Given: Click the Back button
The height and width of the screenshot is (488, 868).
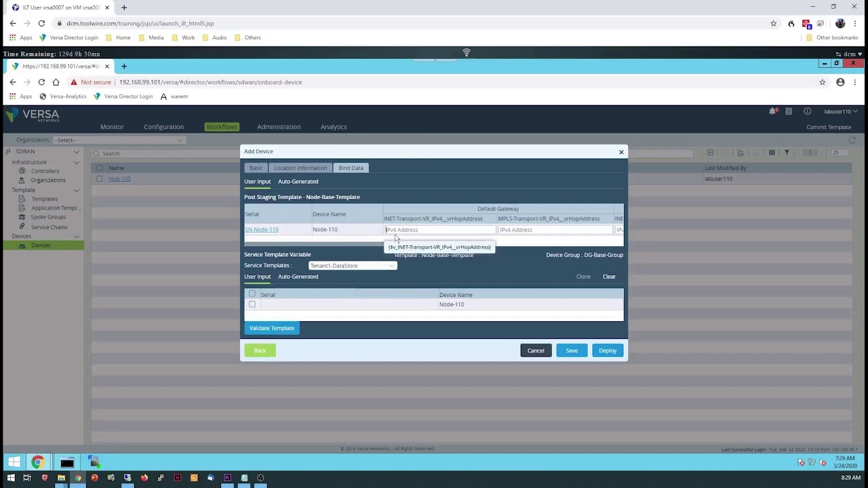Looking at the screenshot, I should (x=260, y=350).
